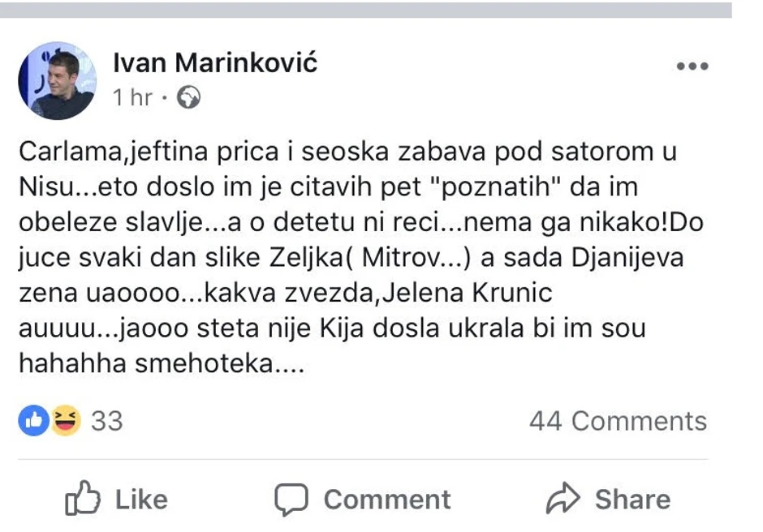Open the post via the "1 hr" timestamp
Screen dimensions: 763x532
click(133, 98)
